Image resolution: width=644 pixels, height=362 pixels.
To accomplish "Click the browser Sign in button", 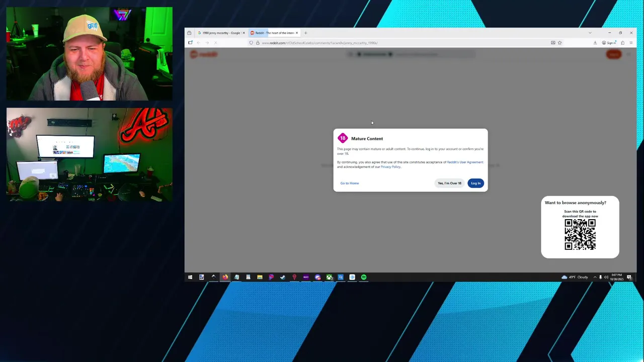I will point(609,43).
